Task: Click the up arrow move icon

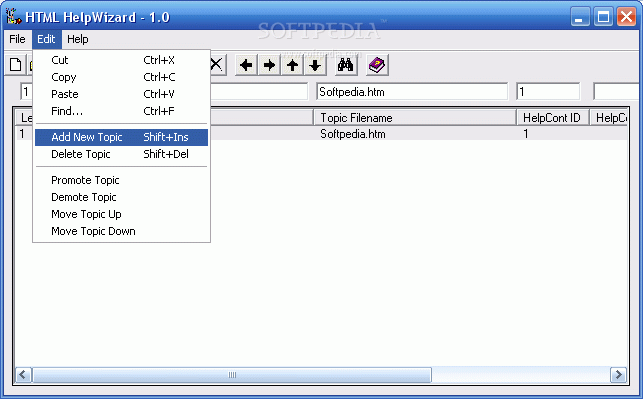Action: 292,65
